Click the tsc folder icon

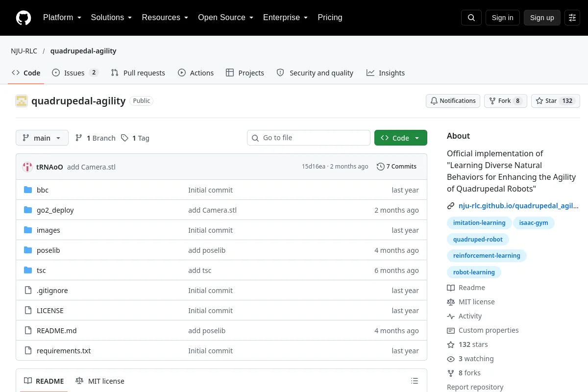[28, 270]
